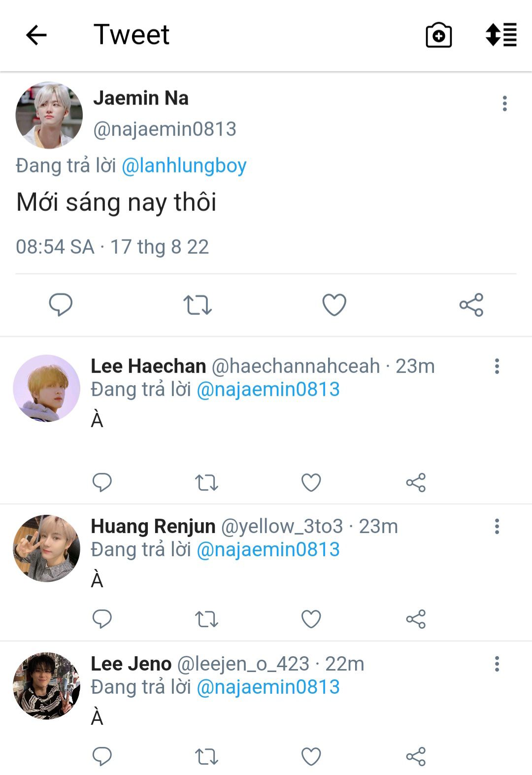Reply to Lee Jeno's tweet
532x775 pixels.
[102, 756]
